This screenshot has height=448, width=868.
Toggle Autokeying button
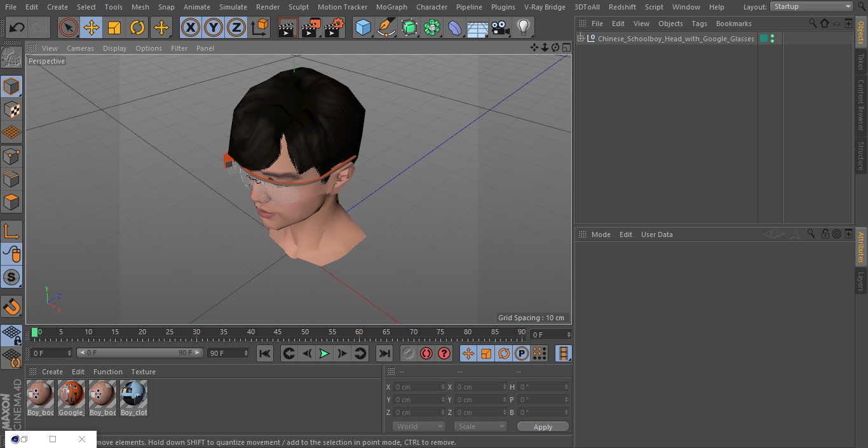pyautogui.click(x=426, y=353)
